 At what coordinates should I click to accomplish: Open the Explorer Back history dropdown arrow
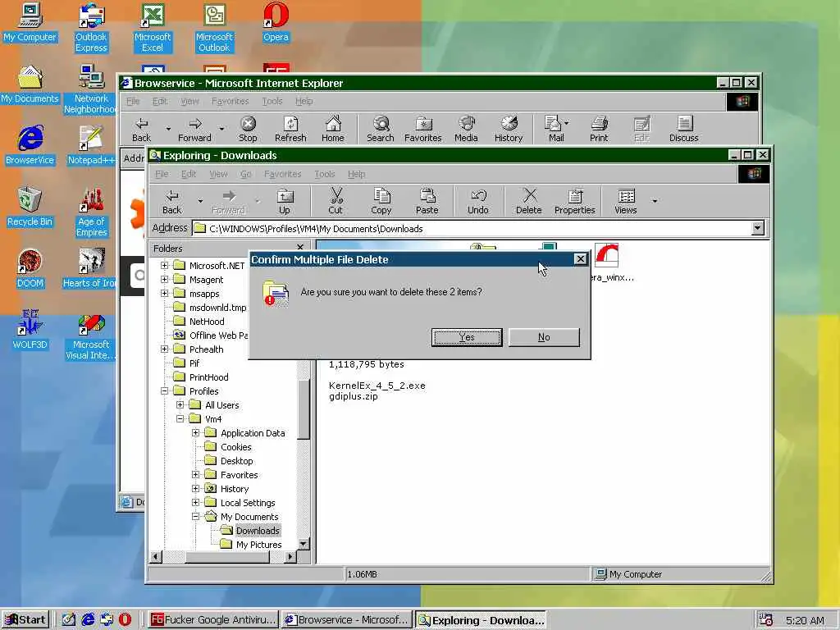(x=200, y=202)
